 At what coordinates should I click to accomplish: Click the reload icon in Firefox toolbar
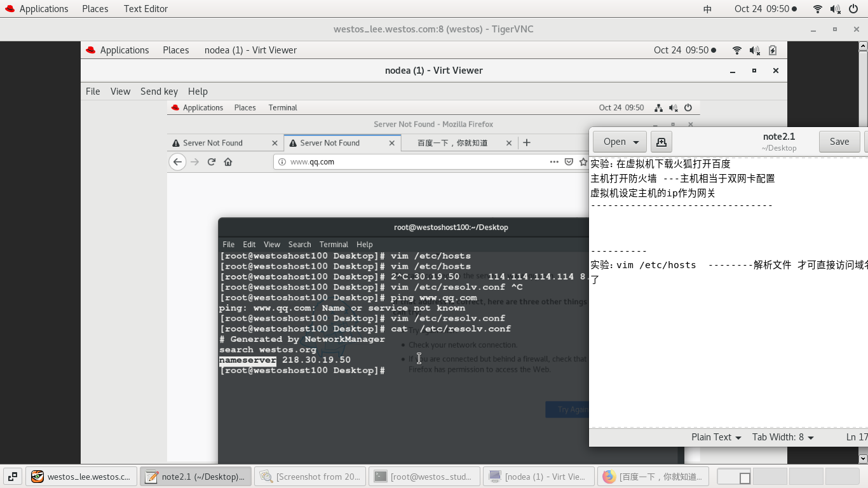pos(211,161)
